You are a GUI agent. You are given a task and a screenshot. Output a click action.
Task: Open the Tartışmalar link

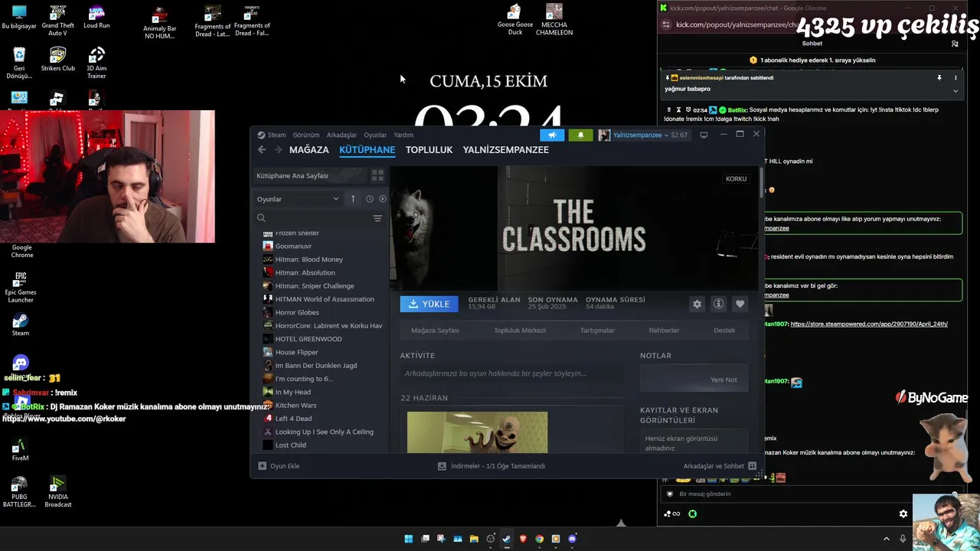point(597,331)
